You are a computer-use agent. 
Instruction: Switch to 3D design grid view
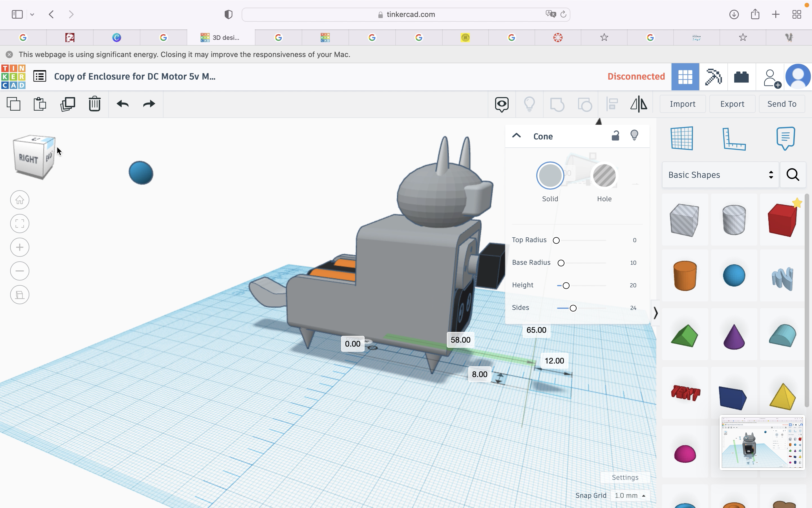(x=685, y=76)
